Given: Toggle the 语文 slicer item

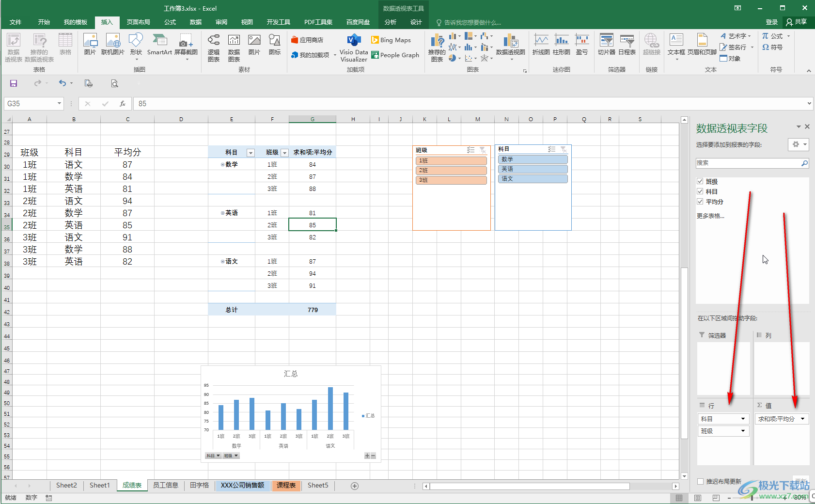Looking at the screenshot, I should (533, 179).
